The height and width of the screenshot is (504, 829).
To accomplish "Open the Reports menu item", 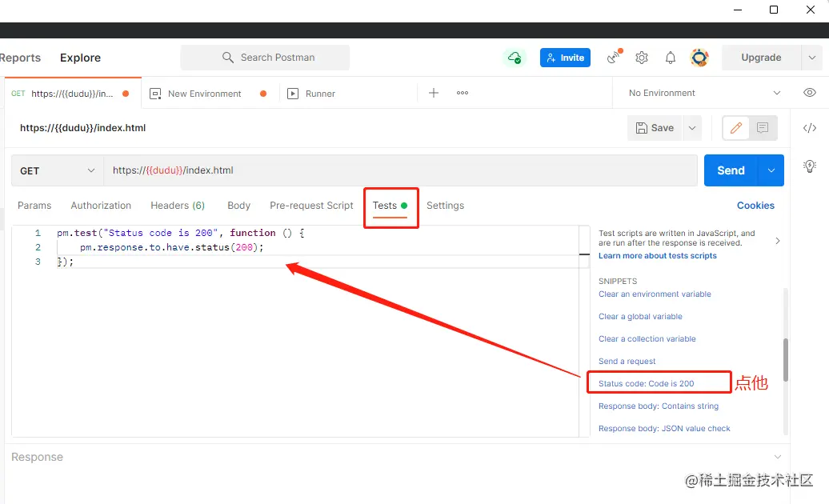I will click(x=20, y=58).
